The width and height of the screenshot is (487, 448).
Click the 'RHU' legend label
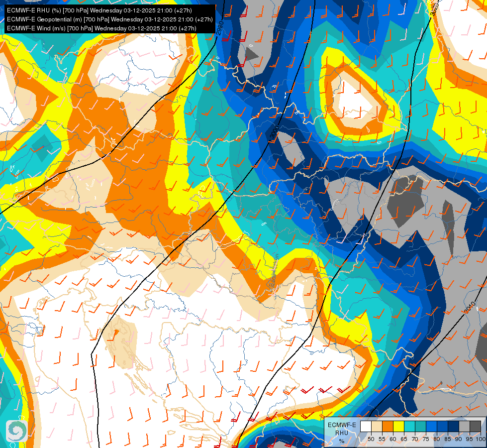[342, 433]
